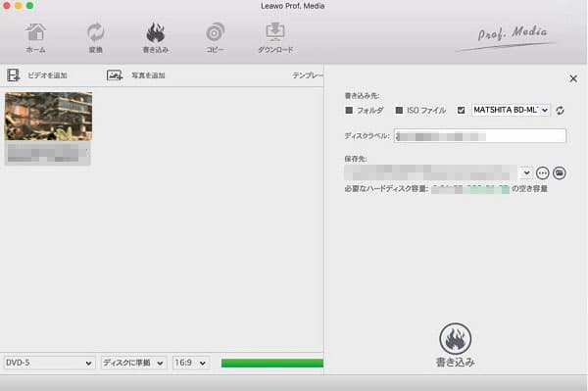Click the 書き込み先 label
The image size is (588, 391).
362,96
